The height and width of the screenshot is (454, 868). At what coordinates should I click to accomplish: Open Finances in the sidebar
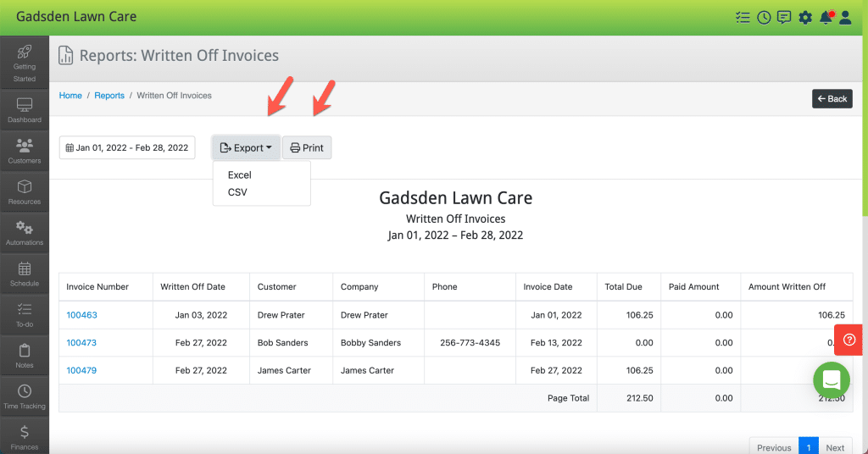click(x=25, y=437)
